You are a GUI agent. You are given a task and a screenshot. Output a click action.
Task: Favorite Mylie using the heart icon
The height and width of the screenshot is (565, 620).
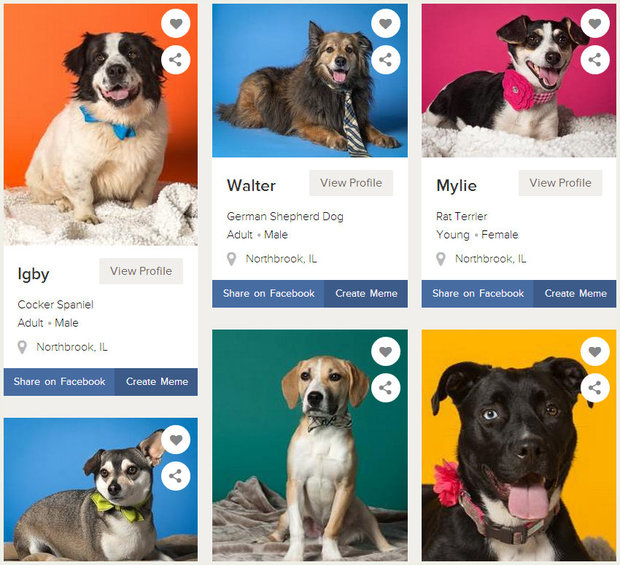[595, 23]
